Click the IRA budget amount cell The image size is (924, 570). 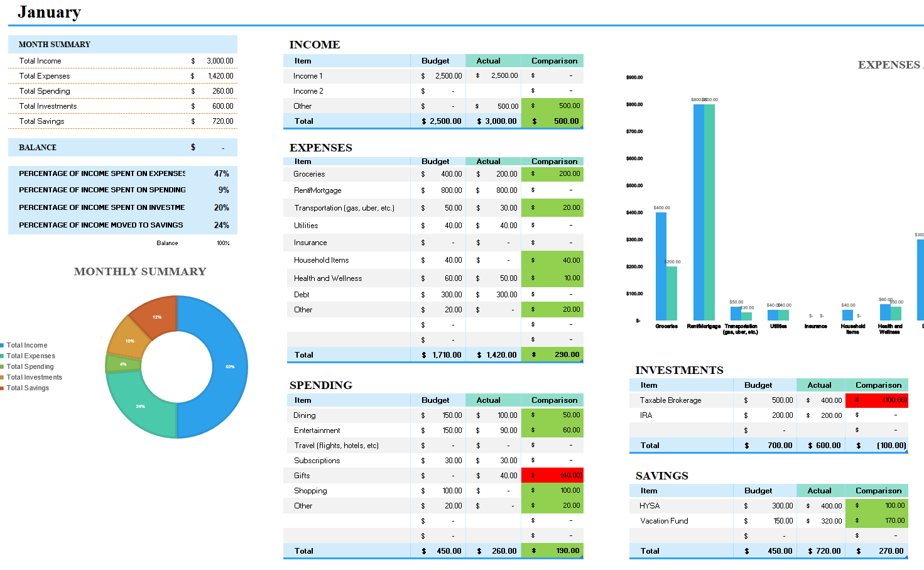click(x=765, y=415)
